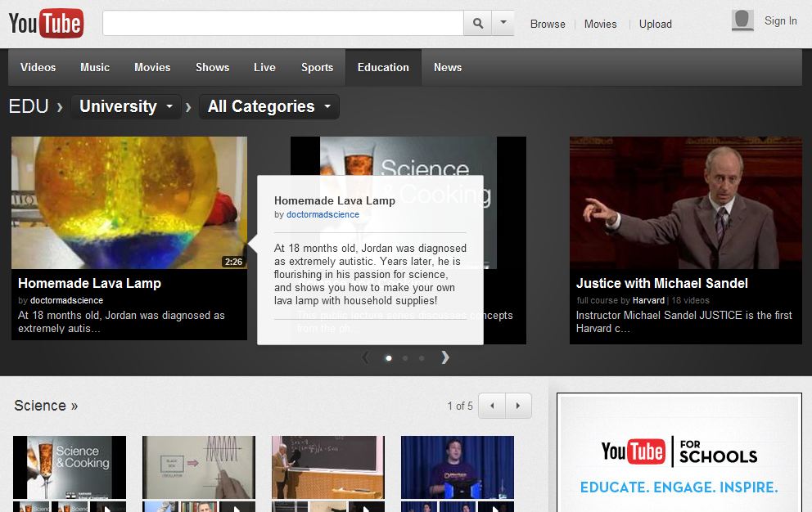Open the blue curtain speaker video thumbnail
The height and width of the screenshot is (512, 812).
pos(458,467)
